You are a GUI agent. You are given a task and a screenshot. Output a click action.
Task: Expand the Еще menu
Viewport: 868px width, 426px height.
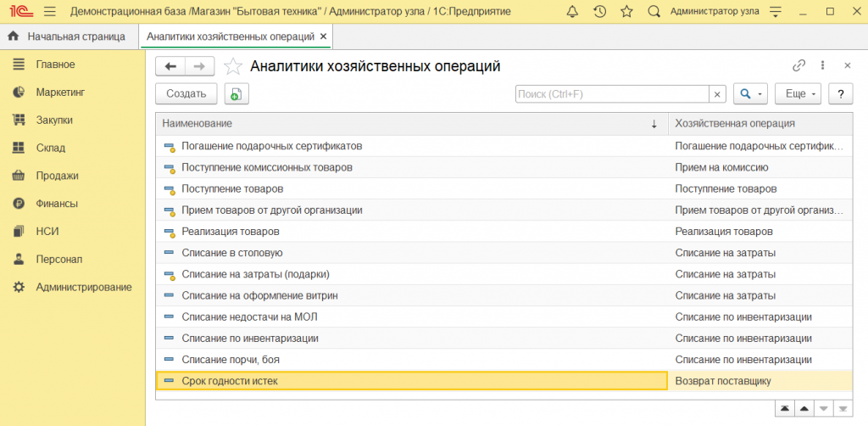(799, 94)
